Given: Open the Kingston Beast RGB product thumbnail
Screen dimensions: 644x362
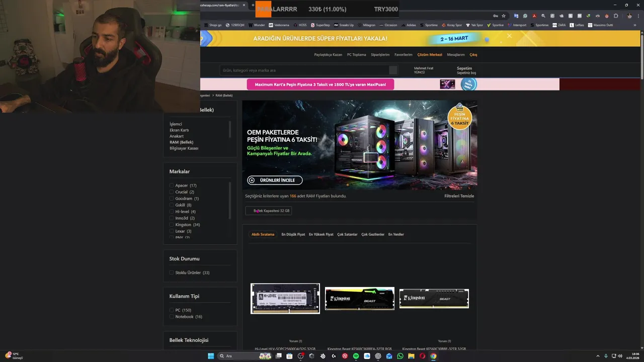Looking at the screenshot, I should point(360,299).
